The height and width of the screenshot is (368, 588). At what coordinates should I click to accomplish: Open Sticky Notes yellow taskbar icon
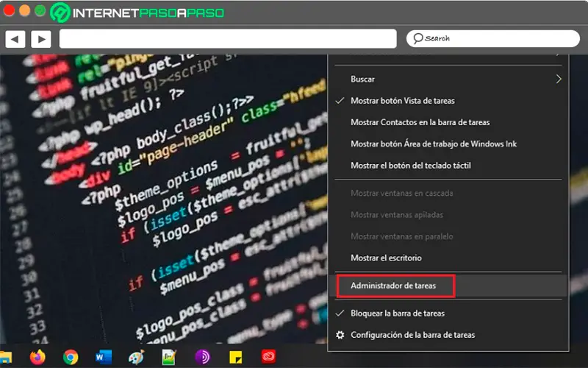tap(235, 357)
